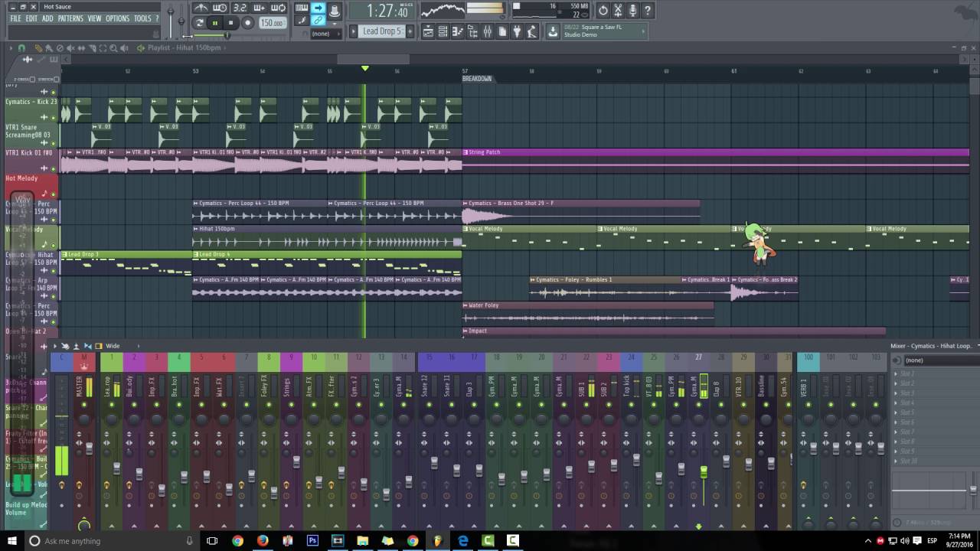This screenshot has height=551, width=980.
Task: Open the tempo tapper icon
Action: (x=531, y=31)
